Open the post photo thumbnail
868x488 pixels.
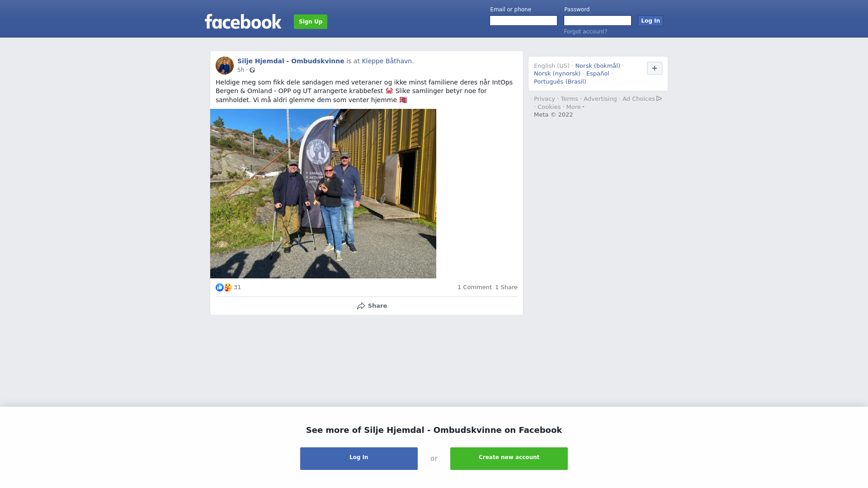tap(323, 193)
